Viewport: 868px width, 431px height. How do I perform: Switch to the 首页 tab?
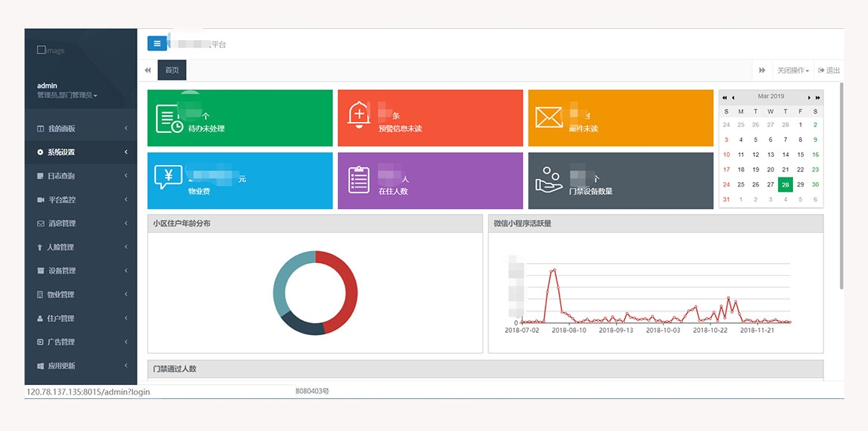[x=172, y=71]
